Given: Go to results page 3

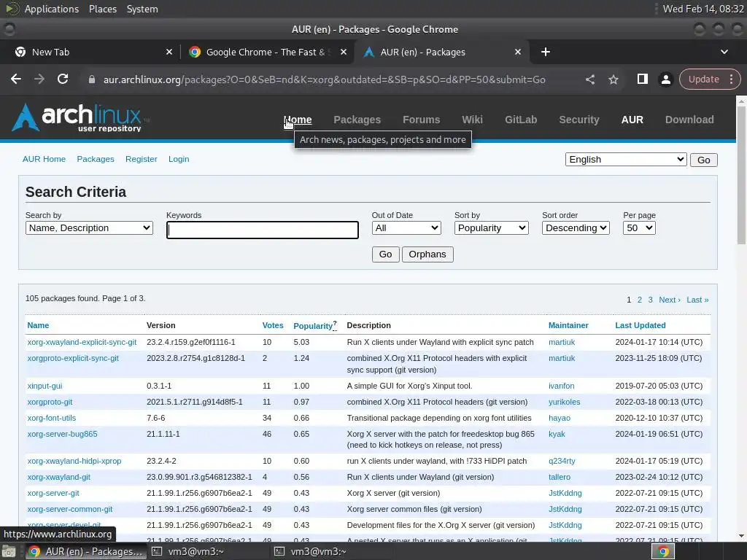Looking at the screenshot, I should pos(650,300).
